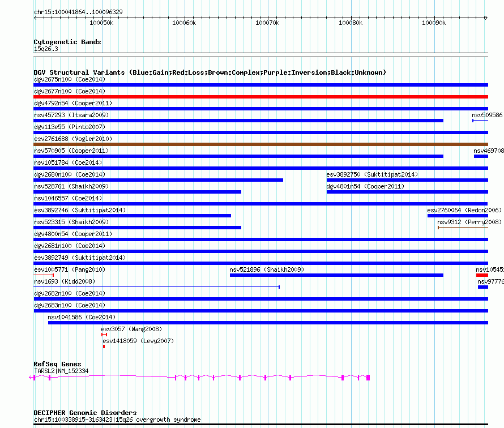
Task: Open the dgv4792n54 (Cooper2011) variant
Action: (73, 103)
